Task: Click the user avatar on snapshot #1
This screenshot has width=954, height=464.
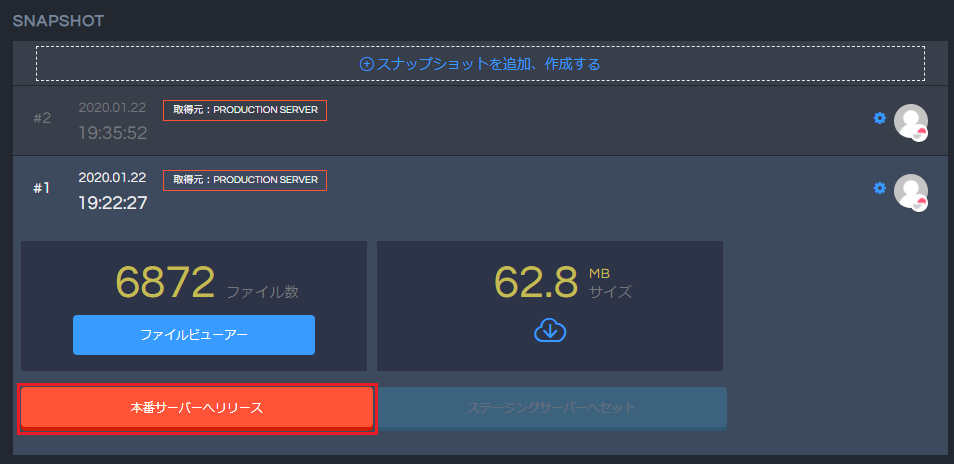Action: click(910, 191)
